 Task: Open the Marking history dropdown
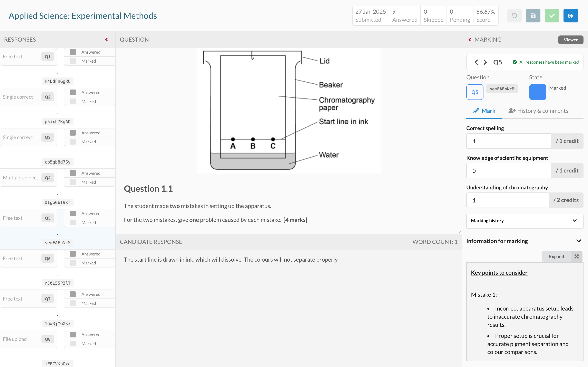(x=525, y=221)
